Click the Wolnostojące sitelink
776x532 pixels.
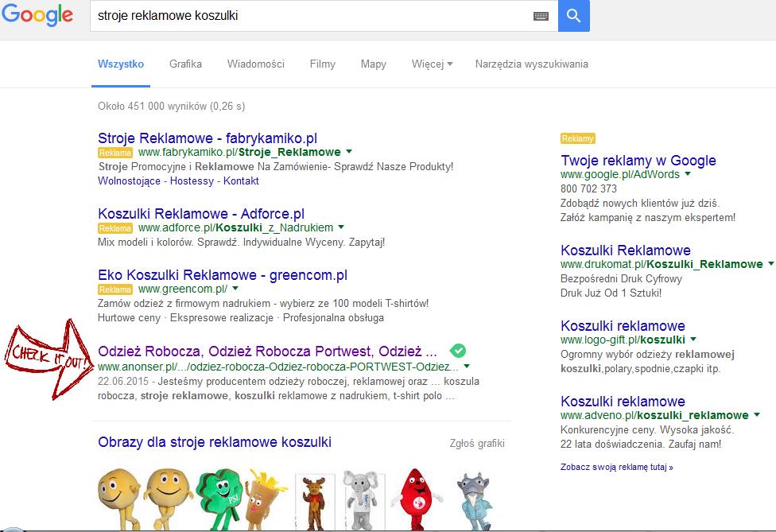tap(129, 181)
